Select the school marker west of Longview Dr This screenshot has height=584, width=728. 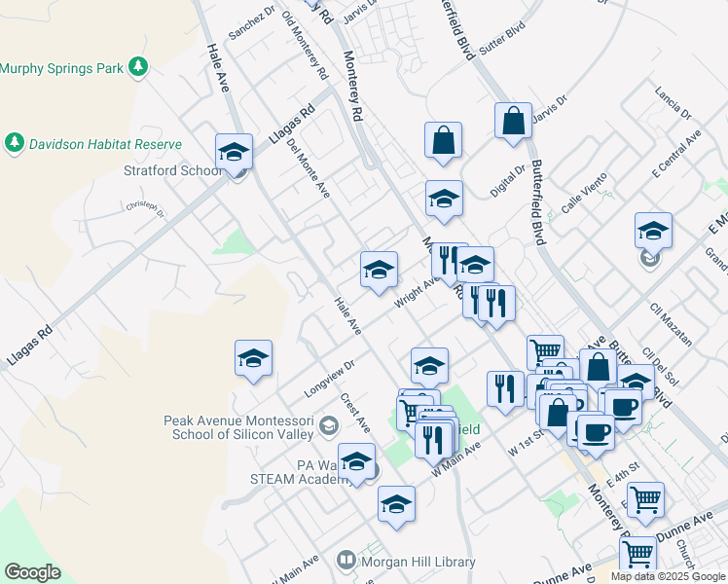tap(253, 362)
